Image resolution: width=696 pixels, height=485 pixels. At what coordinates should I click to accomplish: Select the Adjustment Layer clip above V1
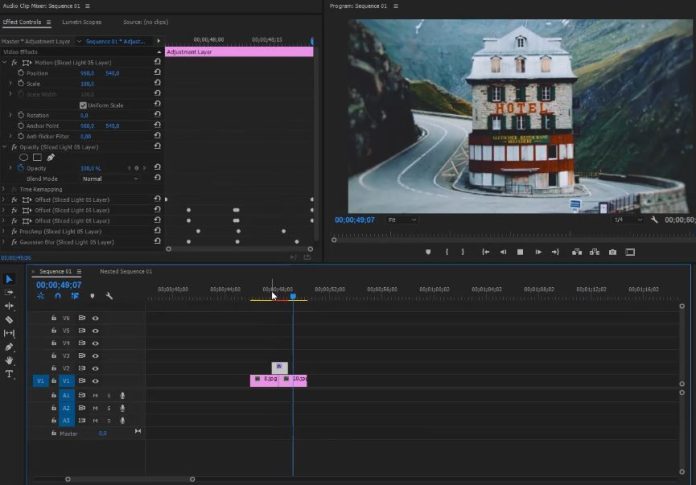279,367
